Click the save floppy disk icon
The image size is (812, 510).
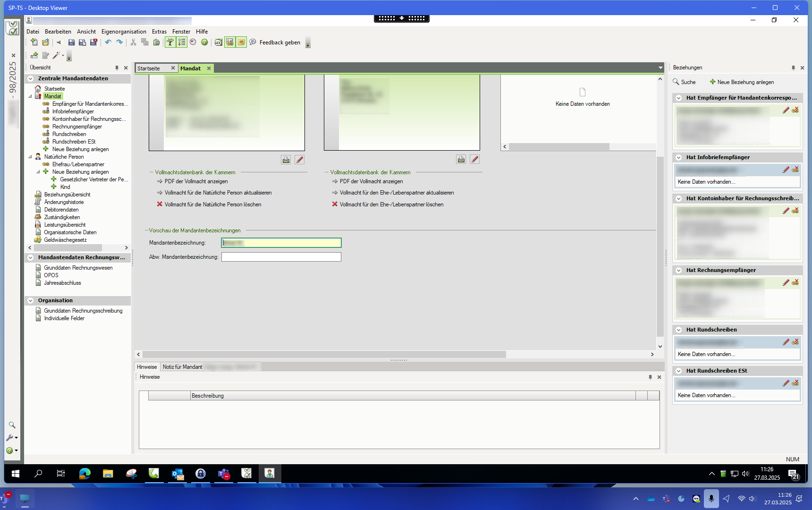71,42
